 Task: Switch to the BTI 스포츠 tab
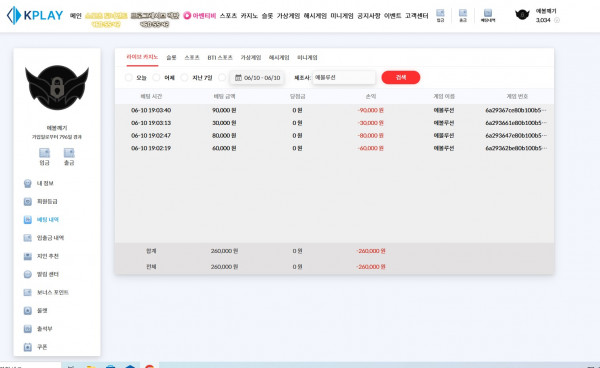coord(220,57)
